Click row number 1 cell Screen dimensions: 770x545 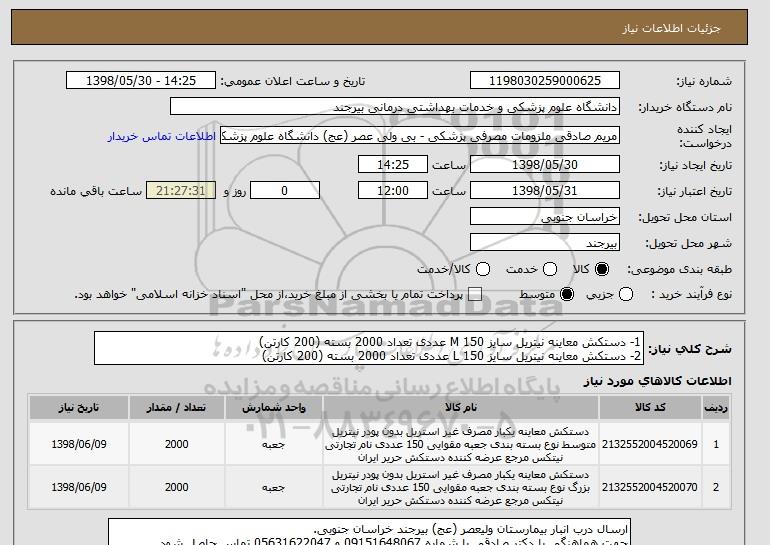point(716,444)
